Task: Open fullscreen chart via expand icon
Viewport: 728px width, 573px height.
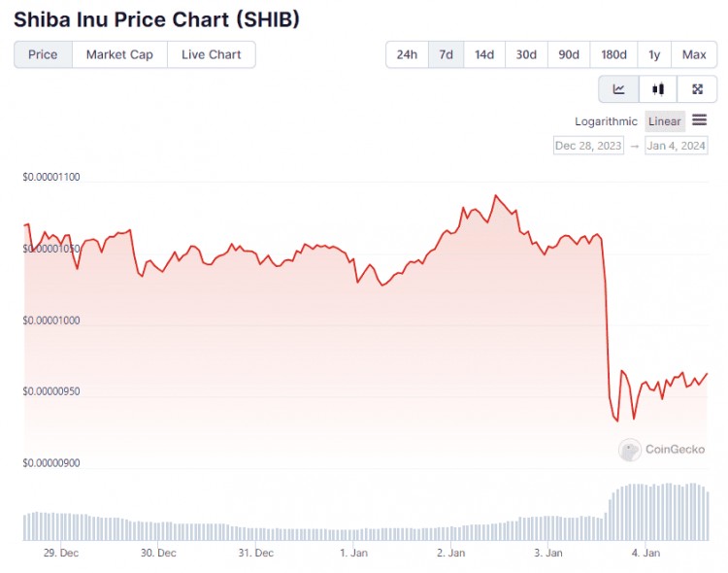Action: 697,88
